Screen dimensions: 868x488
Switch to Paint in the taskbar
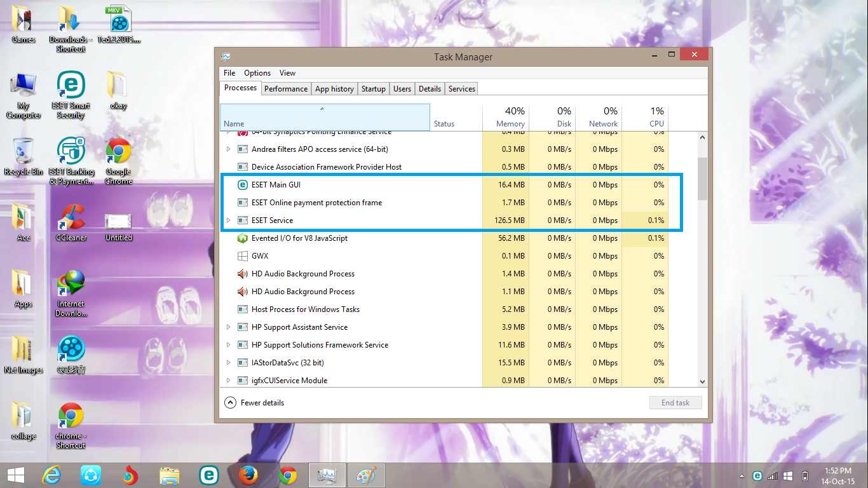tap(367, 475)
